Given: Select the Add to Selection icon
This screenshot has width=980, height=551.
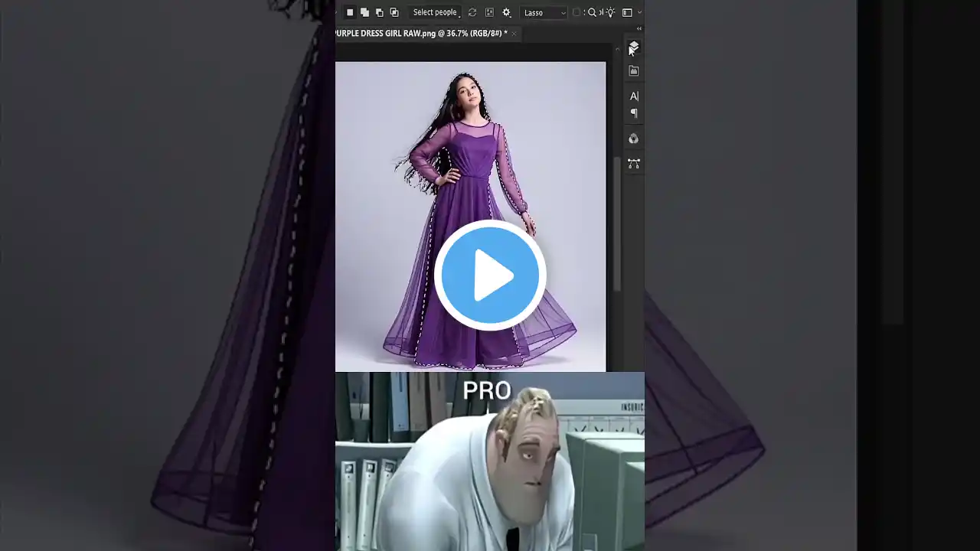Looking at the screenshot, I should tap(365, 11).
